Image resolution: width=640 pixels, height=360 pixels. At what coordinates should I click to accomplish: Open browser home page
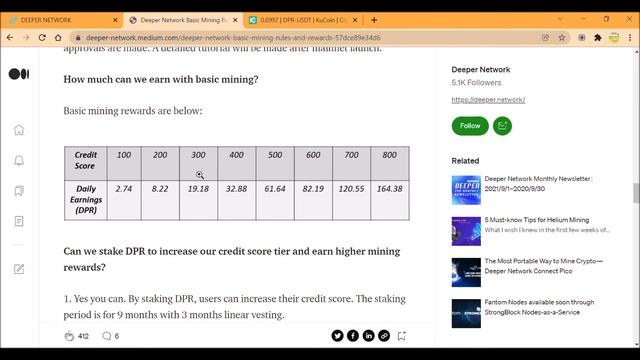click(58, 38)
